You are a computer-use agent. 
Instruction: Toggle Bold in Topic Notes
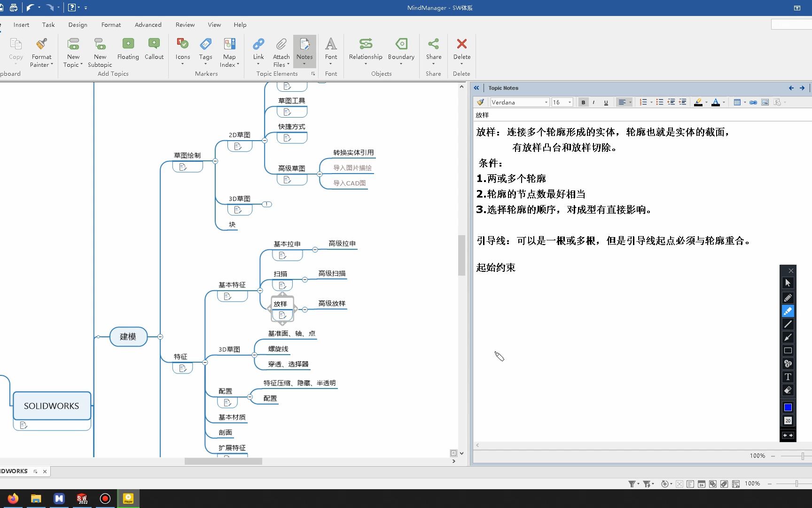[x=583, y=102]
